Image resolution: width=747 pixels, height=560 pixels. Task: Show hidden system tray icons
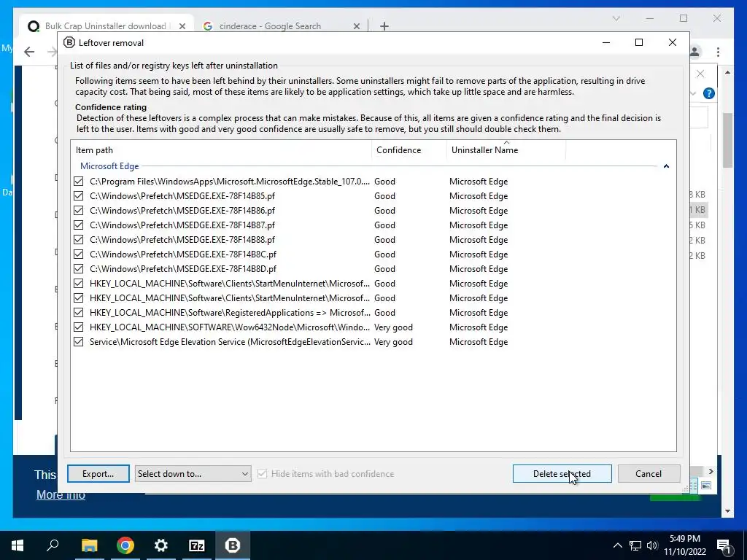pos(617,545)
